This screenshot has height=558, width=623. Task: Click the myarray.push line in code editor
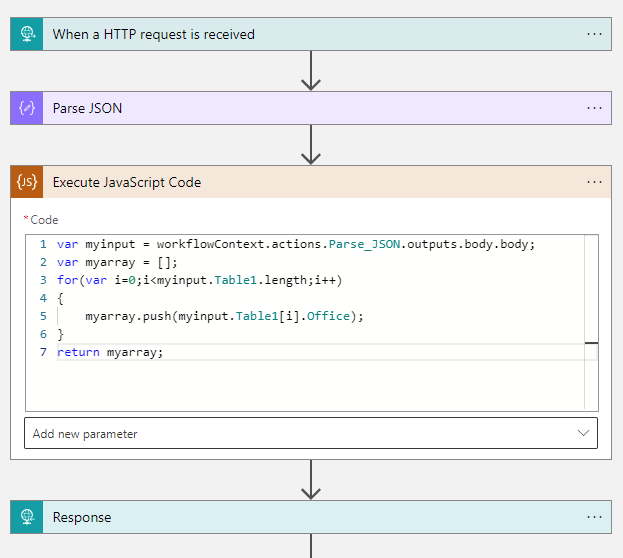(224, 316)
